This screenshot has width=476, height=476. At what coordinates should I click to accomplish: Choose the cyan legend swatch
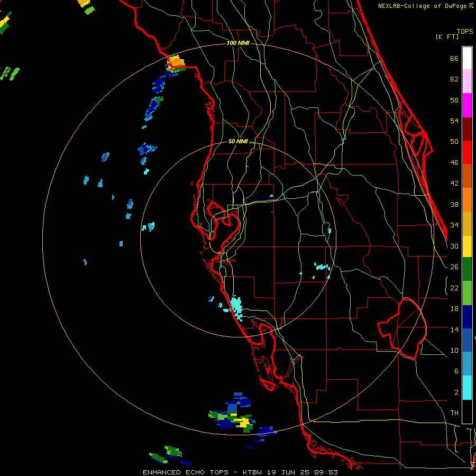point(467,388)
